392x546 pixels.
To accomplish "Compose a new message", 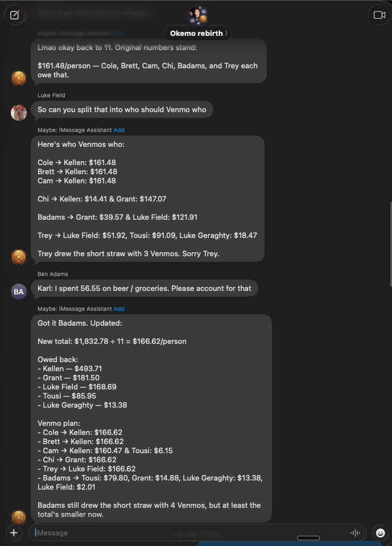I will click(x=15, y=15).
